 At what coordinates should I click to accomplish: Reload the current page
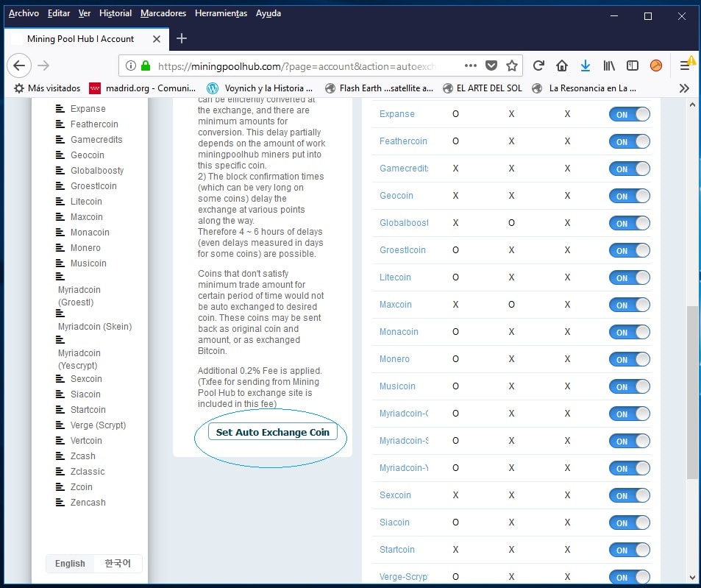(x=538, y=65)
